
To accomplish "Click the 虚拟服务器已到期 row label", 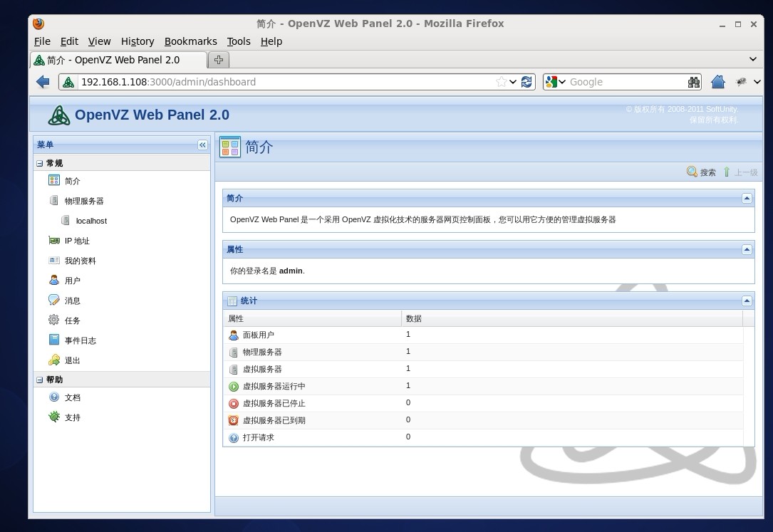I will pos(274,421).
